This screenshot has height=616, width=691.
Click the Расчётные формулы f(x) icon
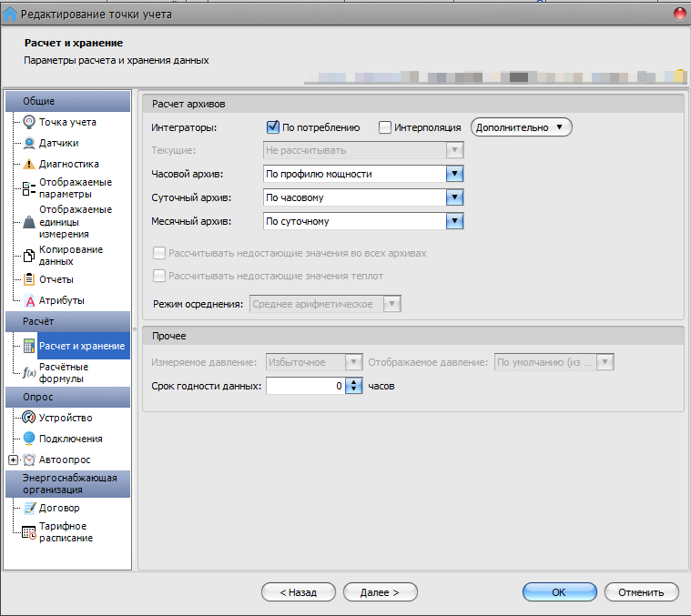pos(29,372)
